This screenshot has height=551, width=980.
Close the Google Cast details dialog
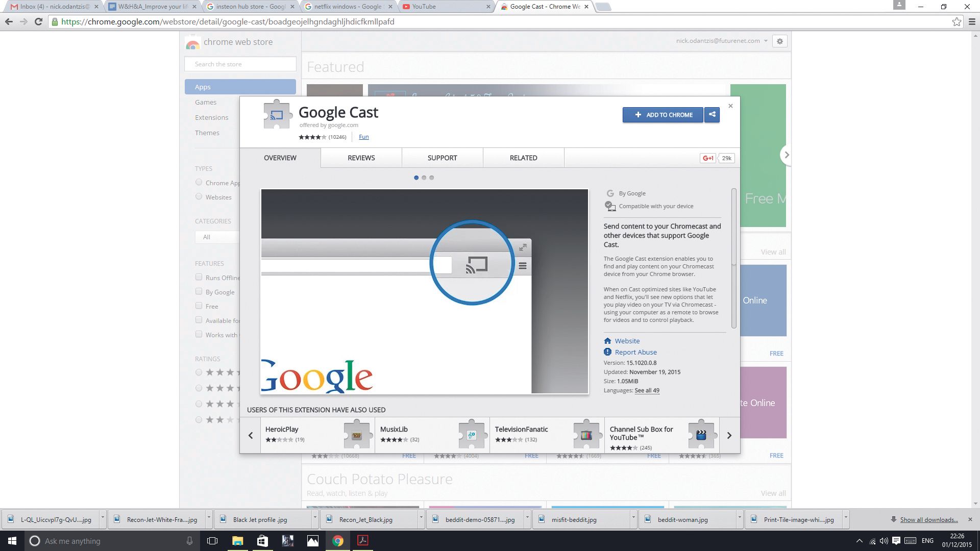tap(730, 106)
